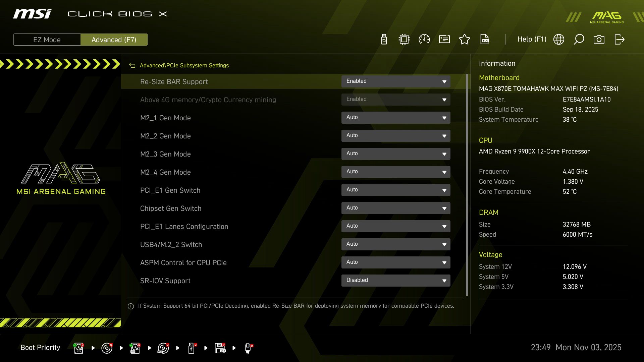Select the language globe icon

click(x=558, y=39)
